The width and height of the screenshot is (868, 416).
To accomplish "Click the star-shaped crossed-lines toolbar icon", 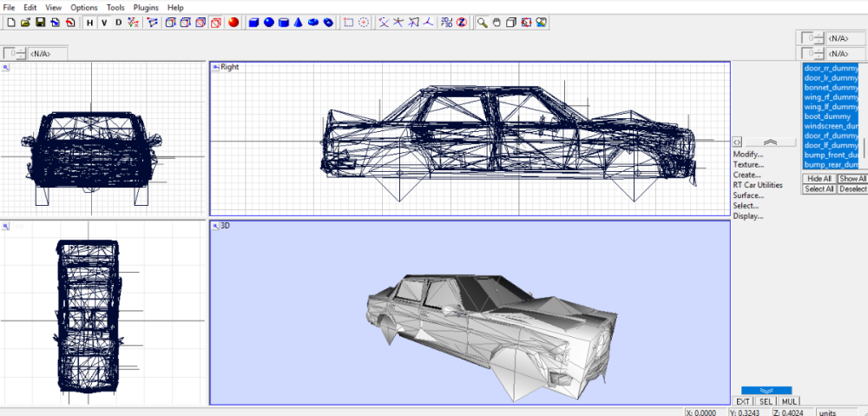I will click(x=398, y=23).
